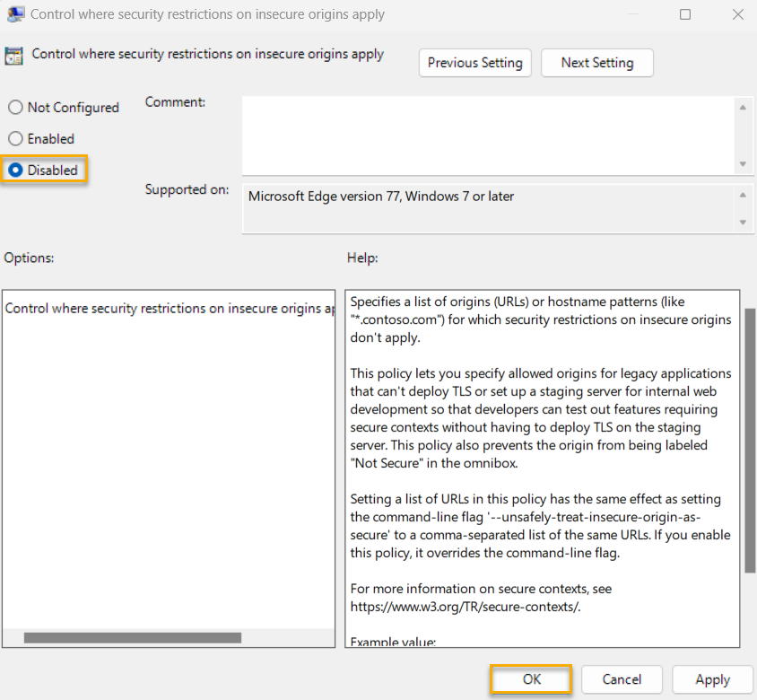Image resolution: width=757 pixels, height=700 pixels.
Task: Click the minimize icon of the dialog
Action: [x=633, y=14]
